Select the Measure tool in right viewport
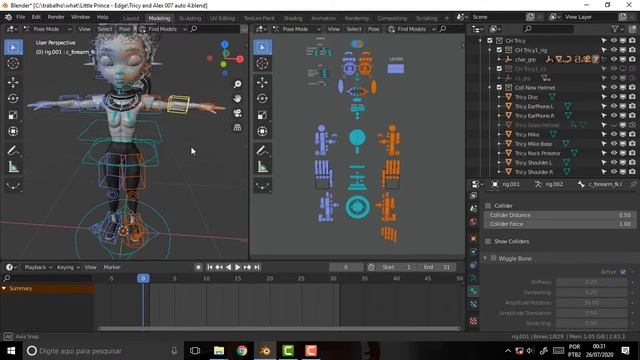Screen dimensions: 640x360 [x=262, y=167]
